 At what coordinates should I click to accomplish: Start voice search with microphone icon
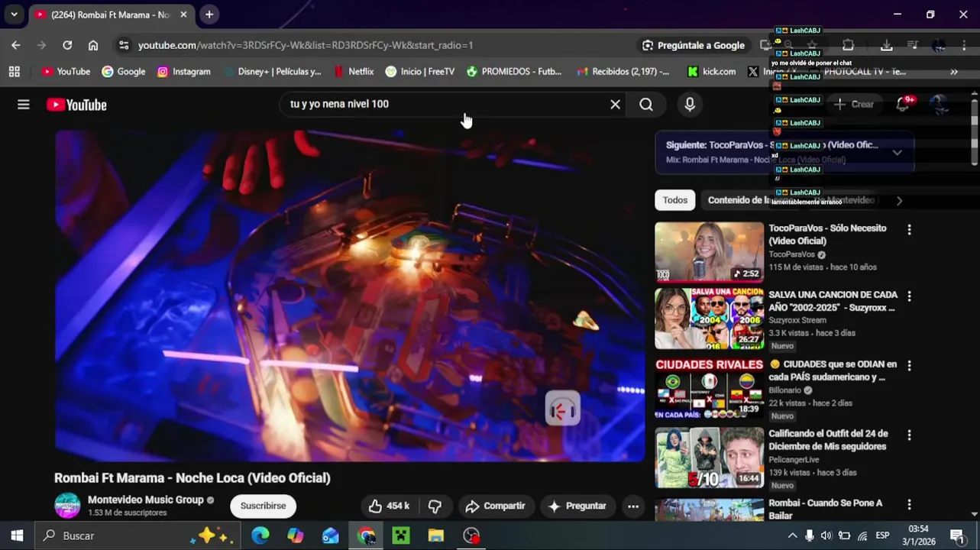pyautogui.click(x=690, y=105)
